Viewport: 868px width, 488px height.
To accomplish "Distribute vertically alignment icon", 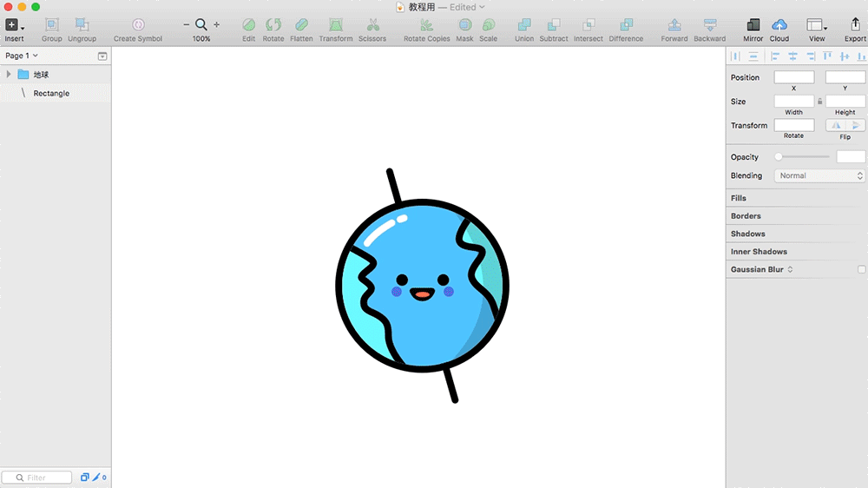I will (753, 56).
